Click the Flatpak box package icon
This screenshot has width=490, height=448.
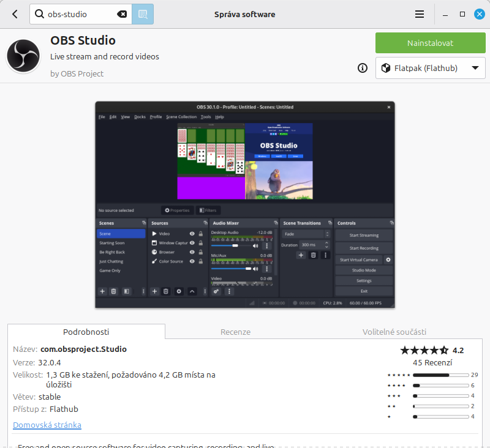click(386, 68)
